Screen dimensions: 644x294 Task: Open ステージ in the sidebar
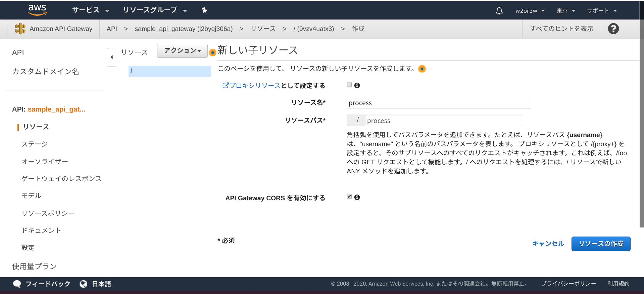pyautogui.click(x=35, y=144)
